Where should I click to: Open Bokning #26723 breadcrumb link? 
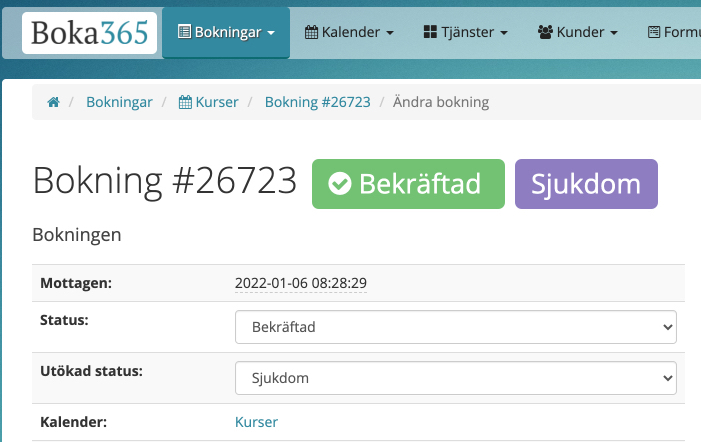click(x=318, y=102)
